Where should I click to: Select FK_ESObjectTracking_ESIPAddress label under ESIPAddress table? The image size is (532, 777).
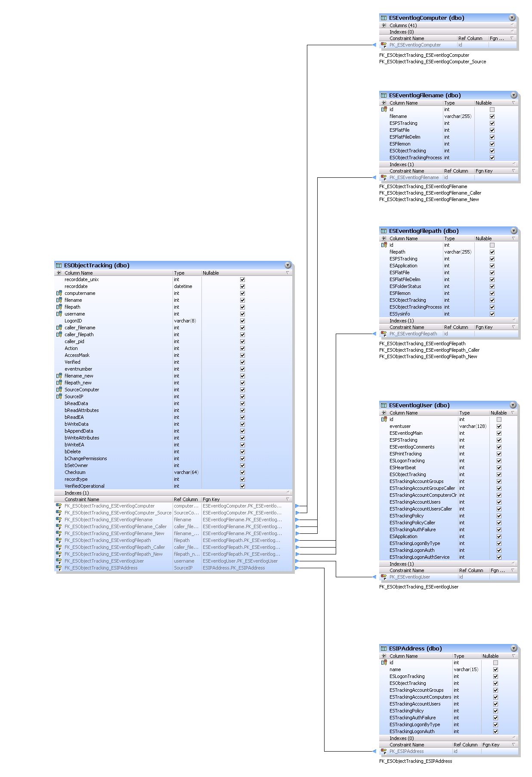coord(415,761)
